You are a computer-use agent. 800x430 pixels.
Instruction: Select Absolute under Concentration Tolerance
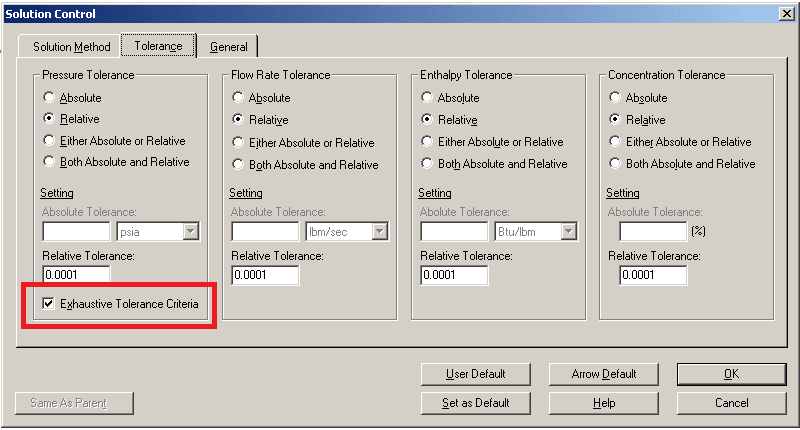[x=638, y=97]
